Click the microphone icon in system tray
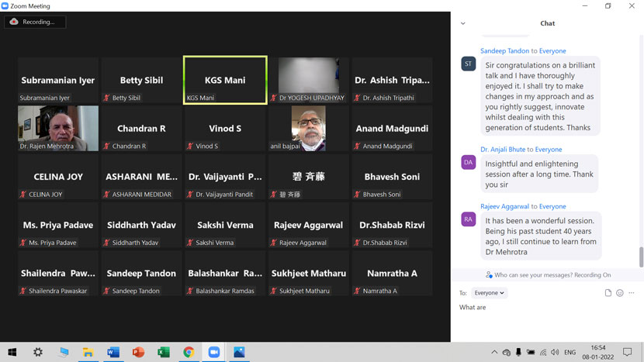 [518, 353]
